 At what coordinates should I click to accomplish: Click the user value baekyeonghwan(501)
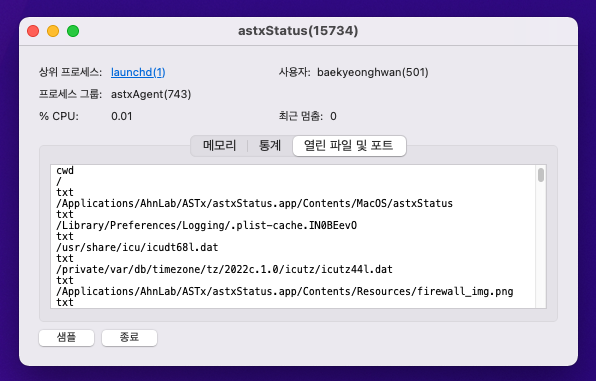coord(372,72)
